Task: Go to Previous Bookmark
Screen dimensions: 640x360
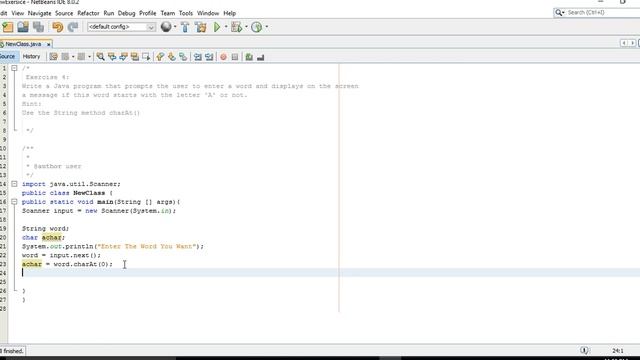Action: tap(160, 57)
